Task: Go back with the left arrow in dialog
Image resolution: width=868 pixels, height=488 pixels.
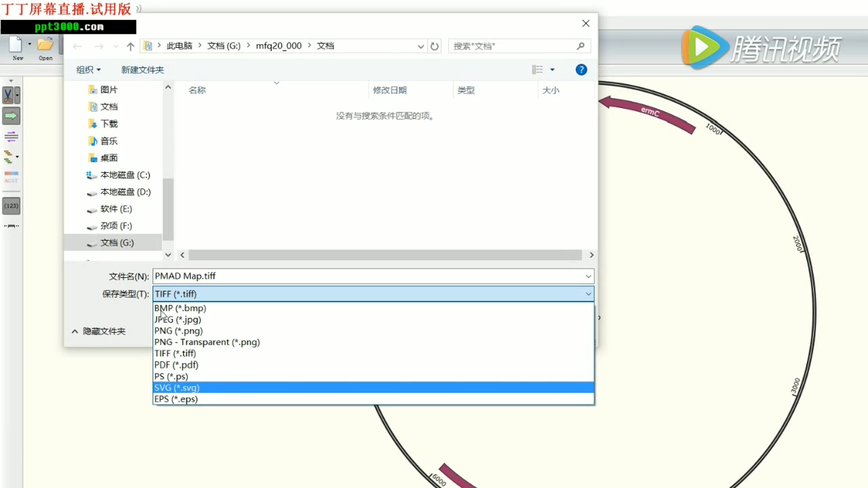Action: tap(77, 46)
